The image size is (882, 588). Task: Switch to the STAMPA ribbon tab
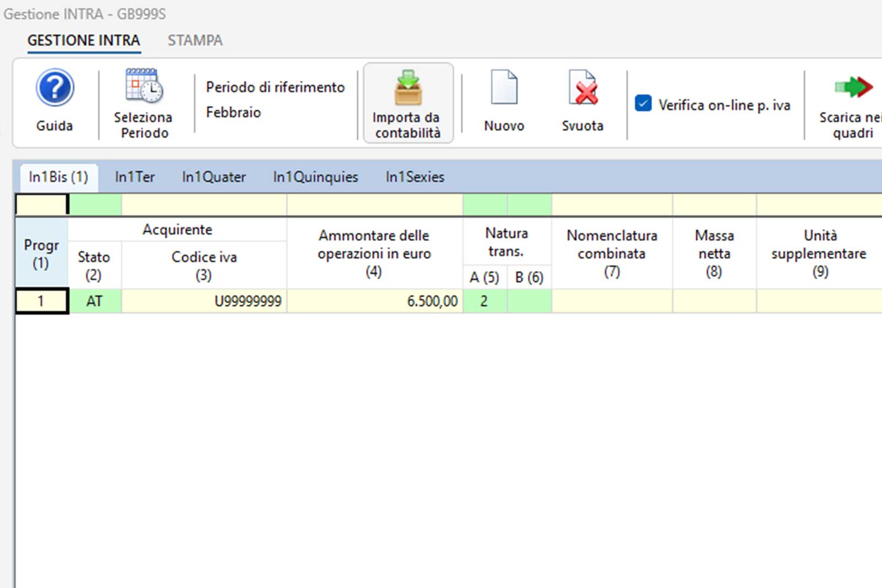195,41
